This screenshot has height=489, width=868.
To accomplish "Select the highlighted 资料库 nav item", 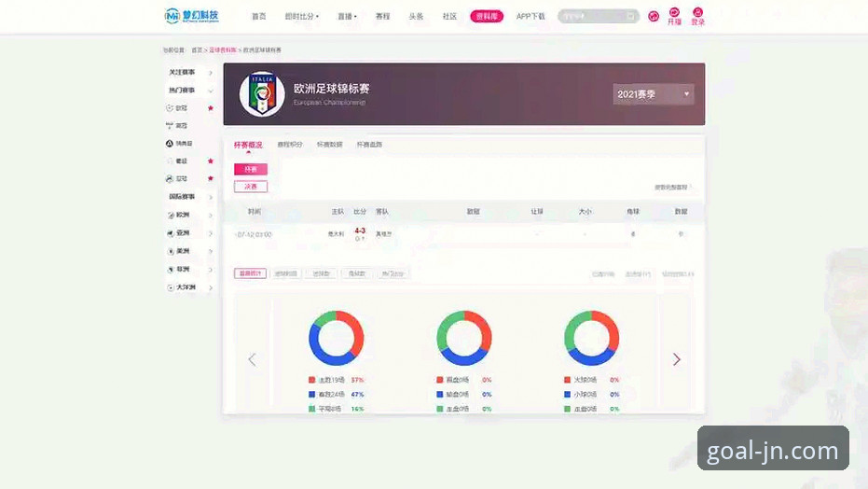I will click(x=487, y=17).
